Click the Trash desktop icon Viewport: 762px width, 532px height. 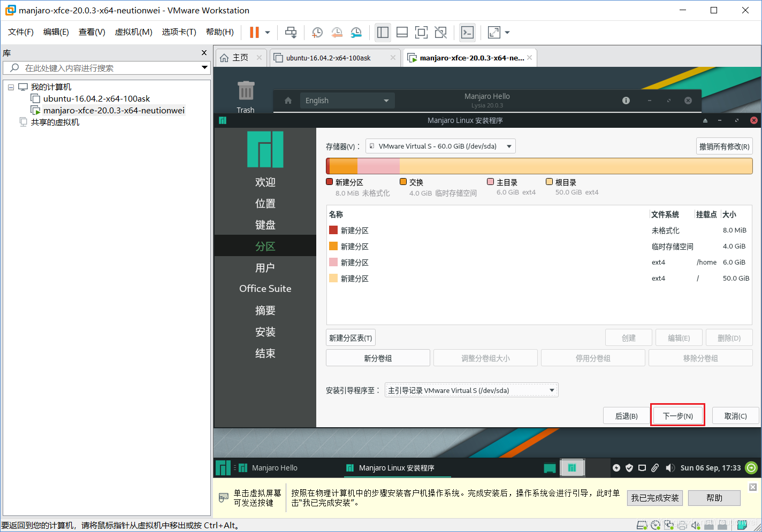[x=246, y=96]
